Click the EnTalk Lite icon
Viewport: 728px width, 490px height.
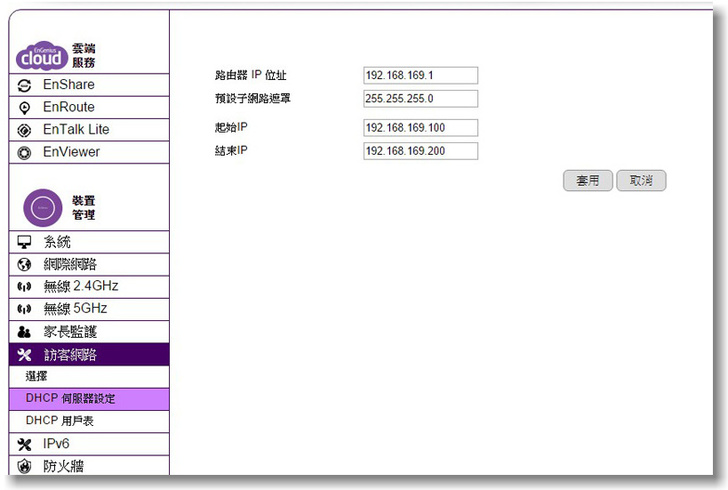(25, 130)
